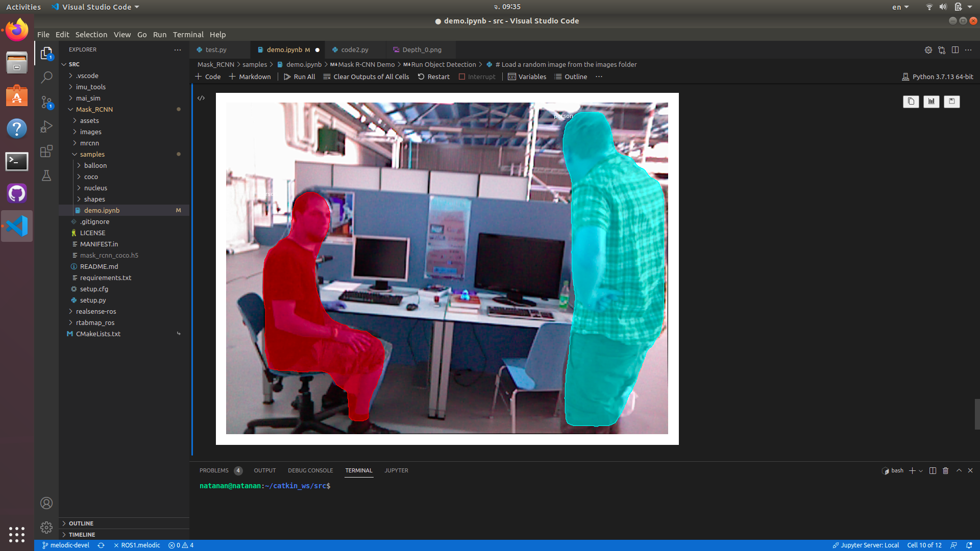The width and height of the screenshot is (980, 551).
Task: Open cell output source toggle icon
Action: click(x=201, y=98)
